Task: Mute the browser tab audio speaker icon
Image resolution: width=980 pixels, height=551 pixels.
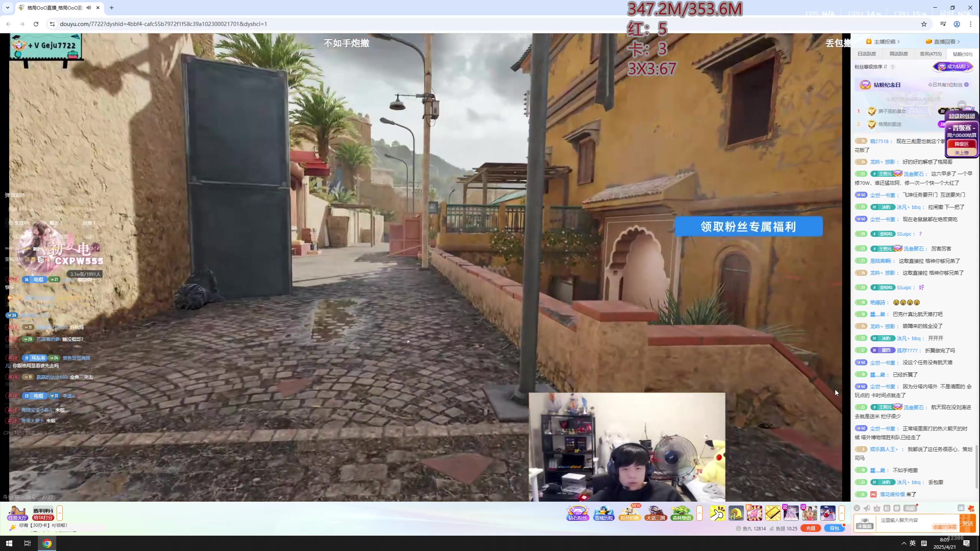Action: (x=89, y=8)
